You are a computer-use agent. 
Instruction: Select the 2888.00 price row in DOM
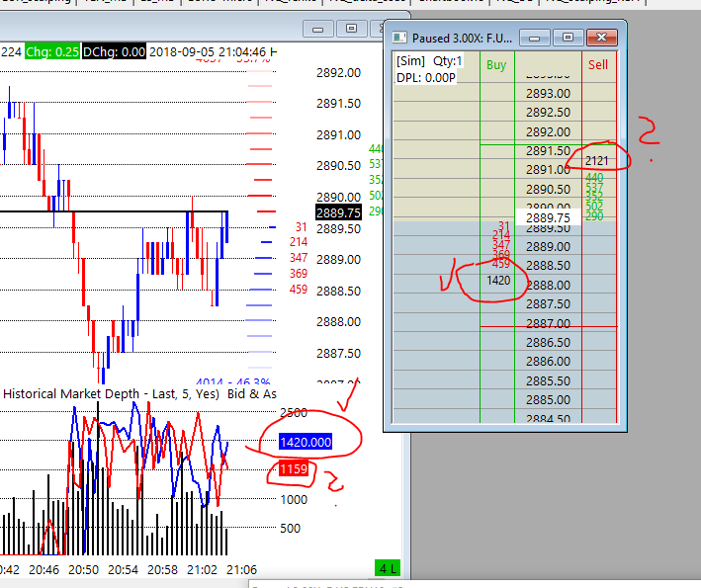point(548,285)
